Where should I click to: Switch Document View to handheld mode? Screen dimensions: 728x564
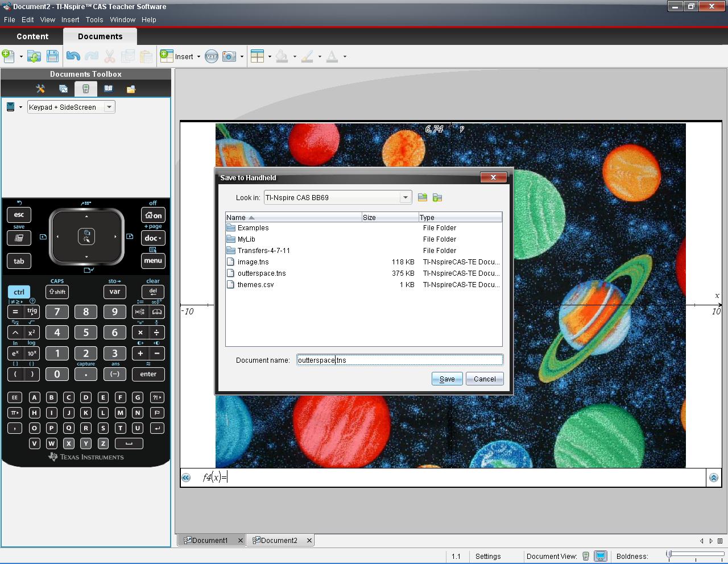586,557
